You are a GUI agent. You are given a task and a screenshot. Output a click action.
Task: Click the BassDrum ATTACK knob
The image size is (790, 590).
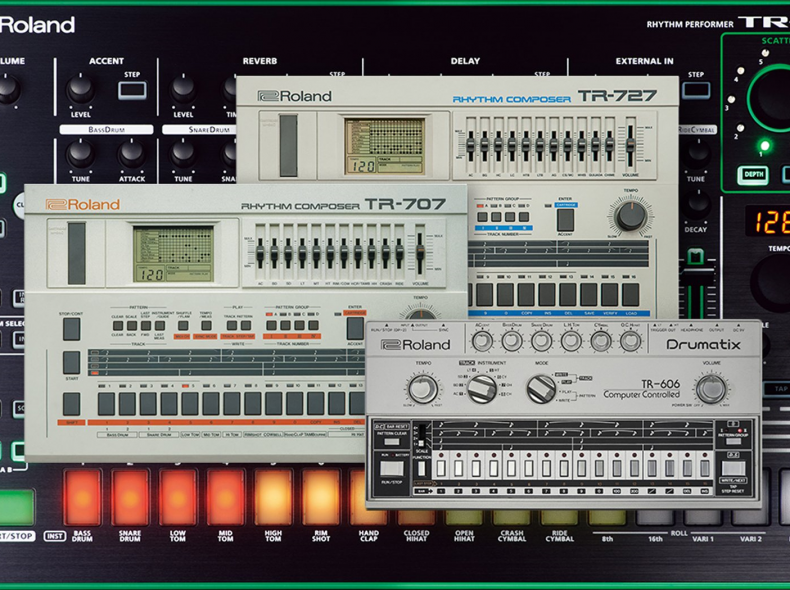pyautogui.click(x=131, y=154)
